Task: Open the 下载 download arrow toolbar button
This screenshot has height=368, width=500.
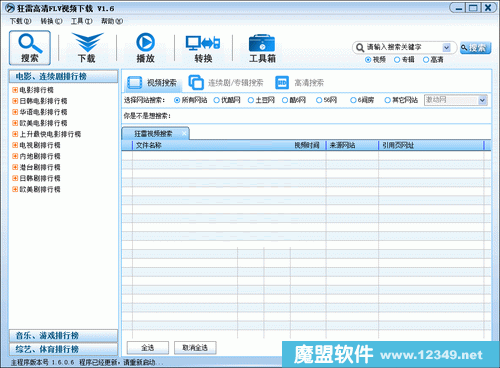Action: click(x=87, y=48)
